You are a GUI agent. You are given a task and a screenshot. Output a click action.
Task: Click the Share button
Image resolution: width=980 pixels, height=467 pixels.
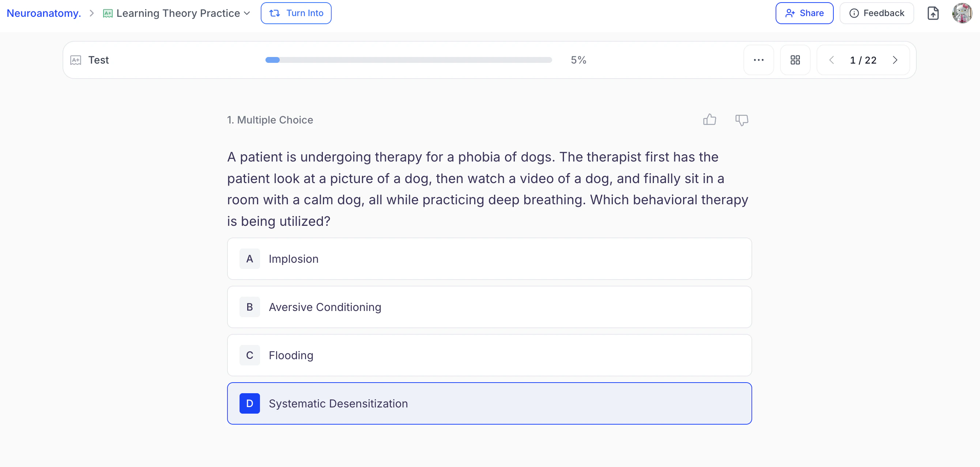804,13
